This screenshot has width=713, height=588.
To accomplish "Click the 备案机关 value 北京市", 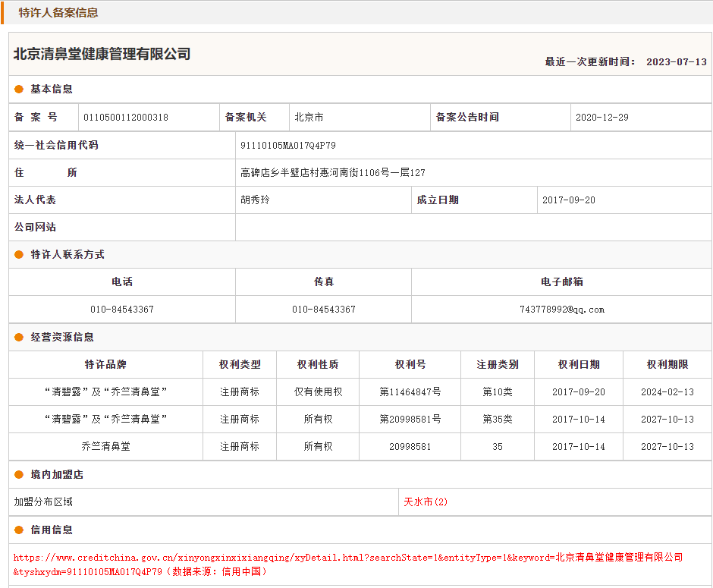I will click(309, 118).
